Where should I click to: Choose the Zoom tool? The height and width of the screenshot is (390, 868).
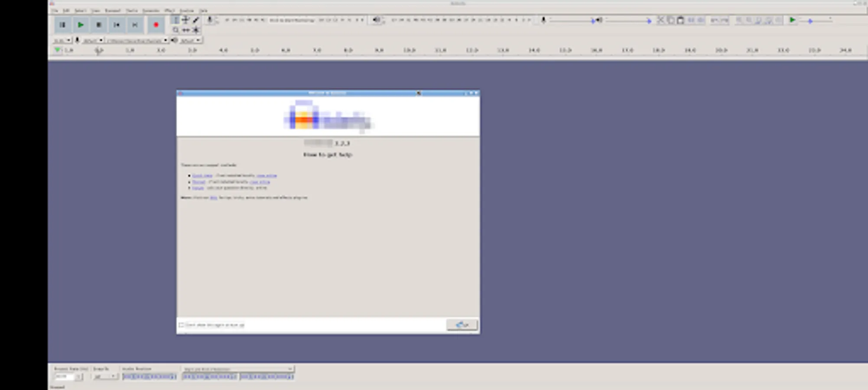pos(176,30)
